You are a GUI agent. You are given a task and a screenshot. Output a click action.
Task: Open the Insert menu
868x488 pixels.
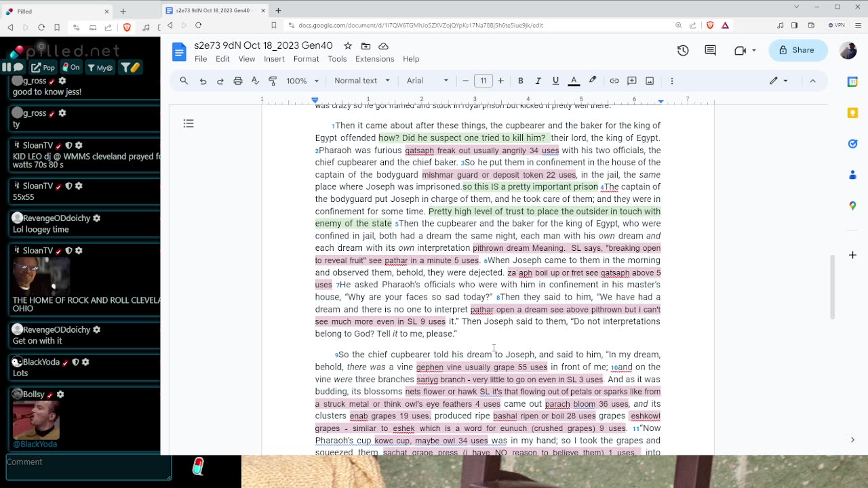click(274, 59)
